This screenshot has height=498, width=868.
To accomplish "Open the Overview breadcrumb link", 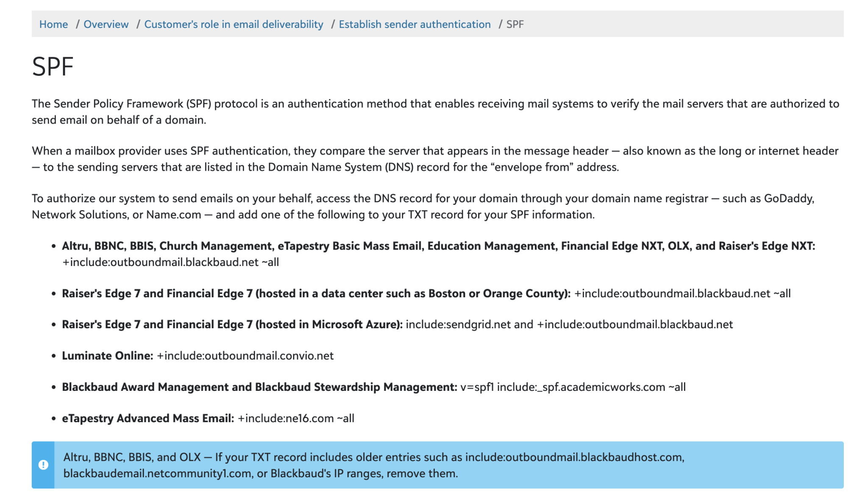I will [x=106, y=24].
